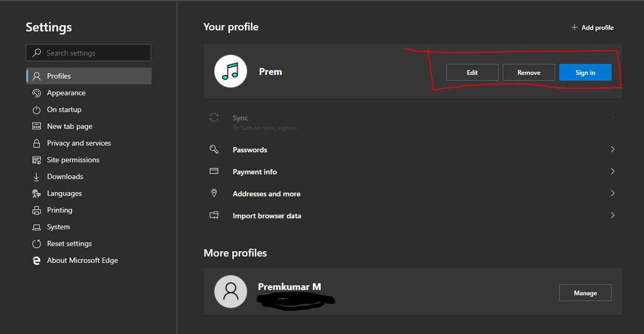Click the Search settings field
Viewport: 644px width, 334px height.
88,52
